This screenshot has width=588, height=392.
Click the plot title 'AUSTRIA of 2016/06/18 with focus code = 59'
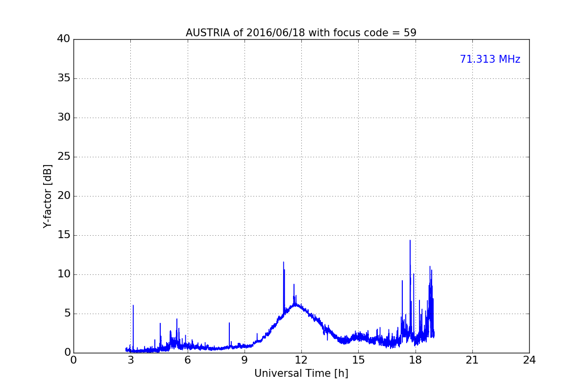301,33
